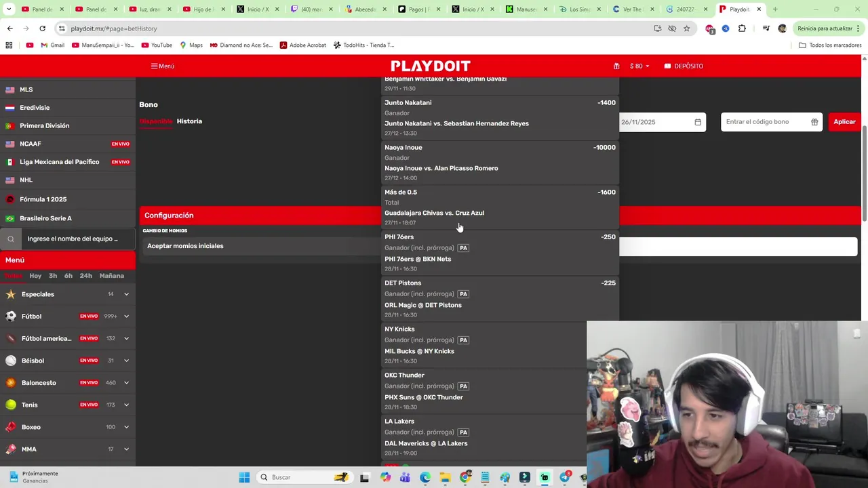Select the 24h time filter tab

(86, 276)
